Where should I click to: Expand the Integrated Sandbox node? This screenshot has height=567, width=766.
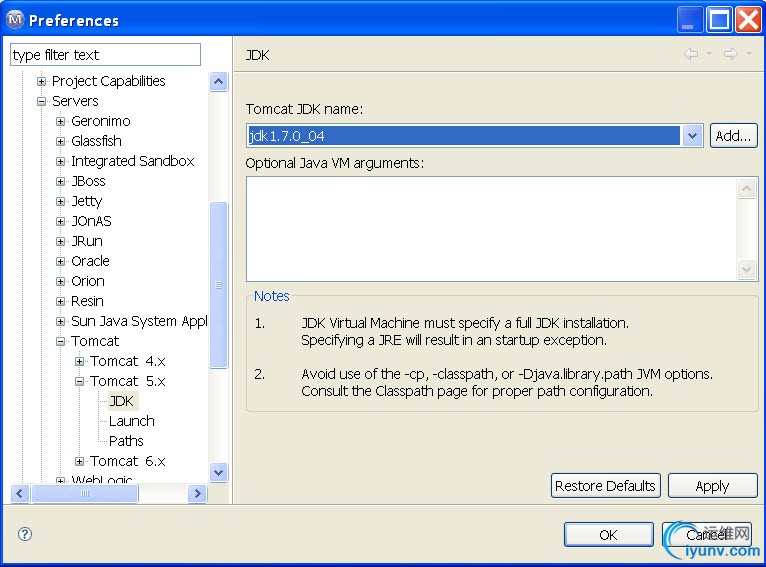click(x=61, y=161)
